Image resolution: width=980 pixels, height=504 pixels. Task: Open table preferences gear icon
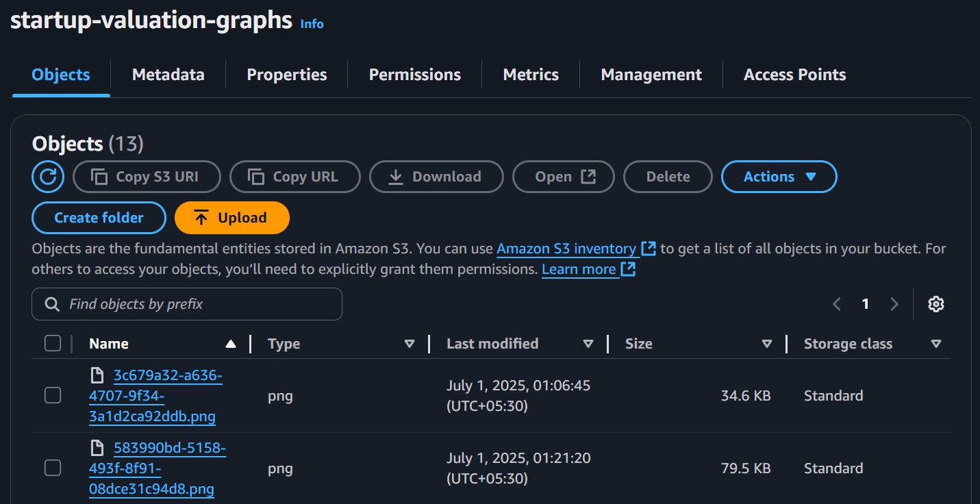click(x=936, y=304)
